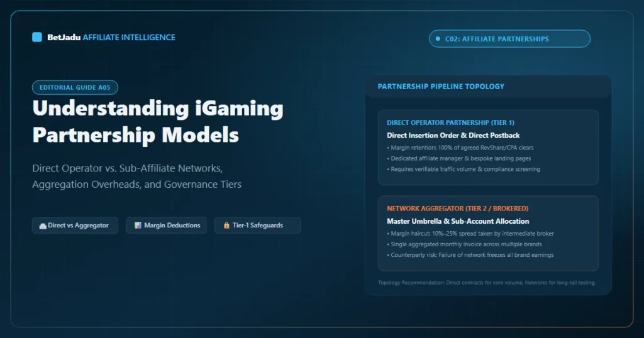Open the C02: Affiliate Partnerships badge
The image size is (644, 338).
pyautogui.click(x=509, y=38)
